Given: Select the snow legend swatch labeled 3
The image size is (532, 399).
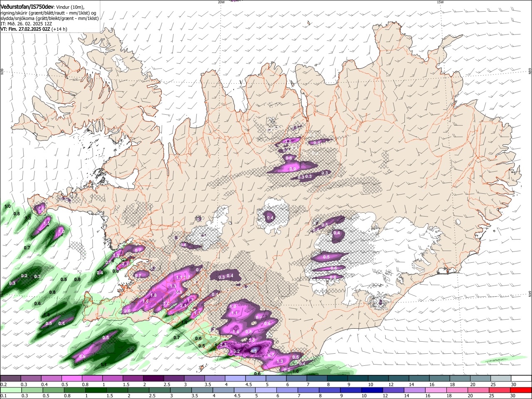Looking at the screenshot, I should (x=194, y=379).
